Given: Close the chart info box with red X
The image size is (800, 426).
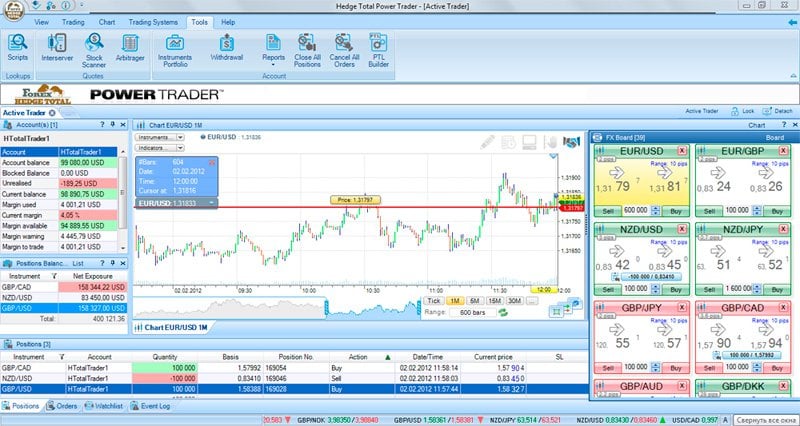Looking at the screenshot, I should click(x=212, y=162).
